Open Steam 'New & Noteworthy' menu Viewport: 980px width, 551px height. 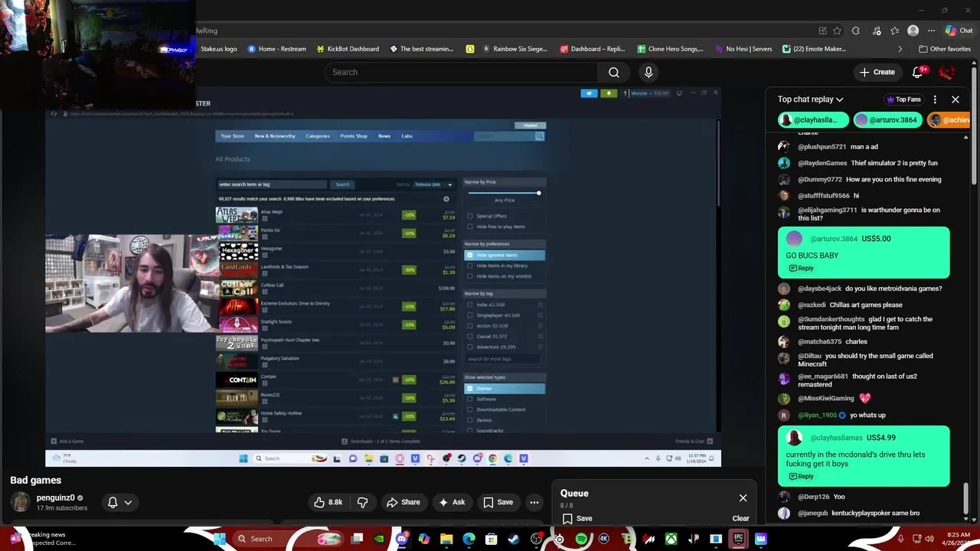point(275,136)
